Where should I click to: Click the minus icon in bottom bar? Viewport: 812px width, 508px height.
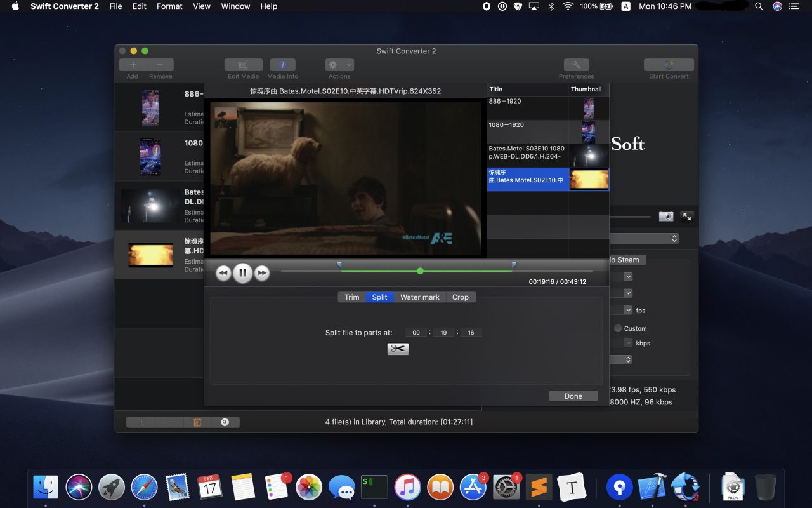point(169,422)
